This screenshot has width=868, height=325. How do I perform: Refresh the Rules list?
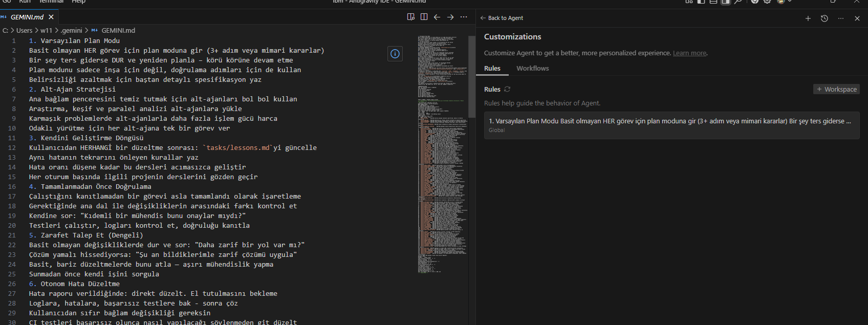point(507,89)
